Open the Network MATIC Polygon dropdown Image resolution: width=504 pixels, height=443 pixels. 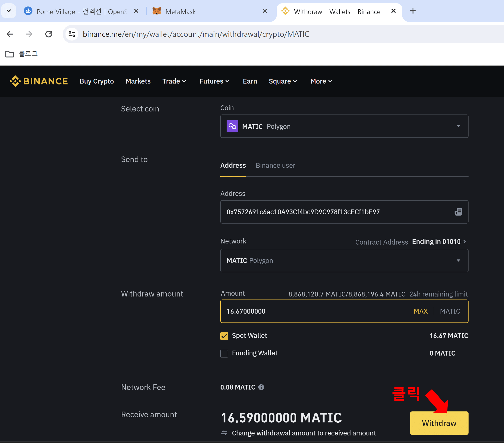click(344, 261)
